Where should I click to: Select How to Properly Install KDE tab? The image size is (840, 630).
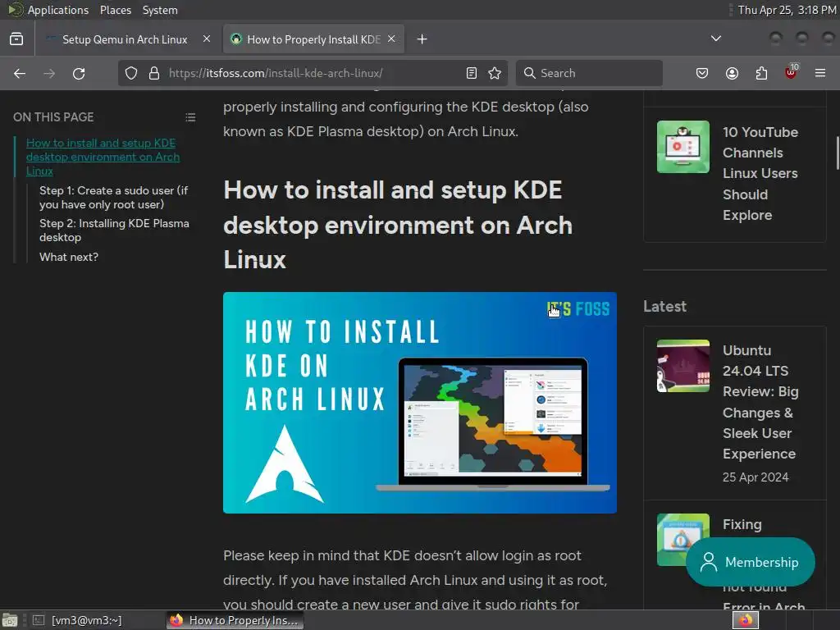point(313,39)
